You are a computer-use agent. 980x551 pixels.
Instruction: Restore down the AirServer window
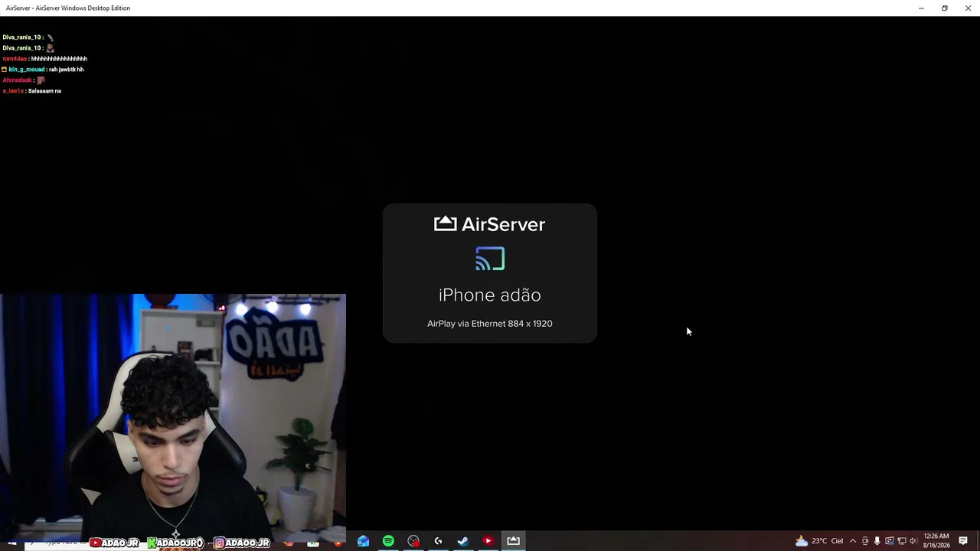click(945, 8)
